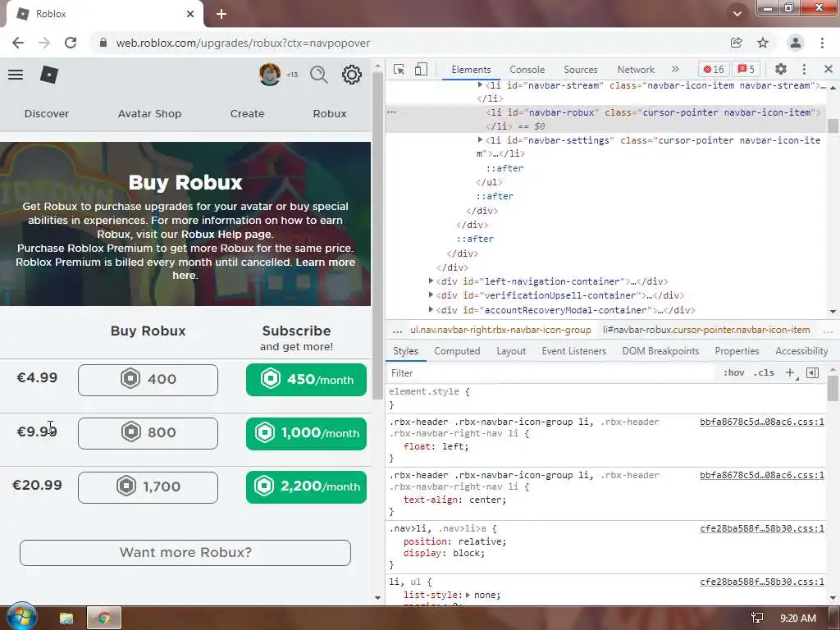Open the Chrome three-dot menu

click(x=822, y=43)
